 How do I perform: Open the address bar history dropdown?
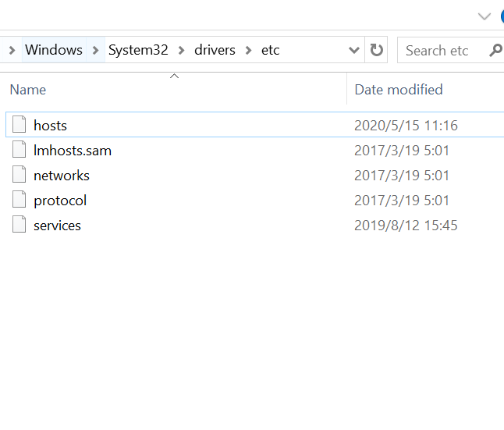point(353,50)
